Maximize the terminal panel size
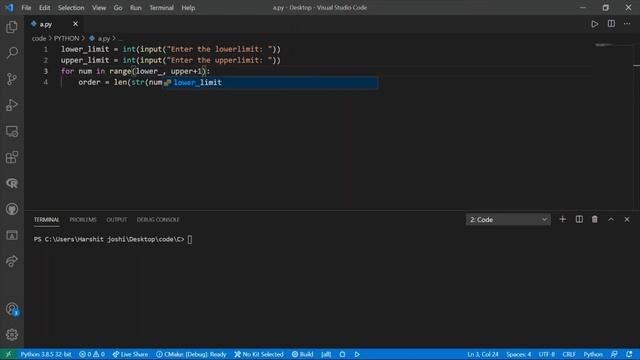Image resolution: width=640 pixels, height=360 pixels. click(611, 219)
